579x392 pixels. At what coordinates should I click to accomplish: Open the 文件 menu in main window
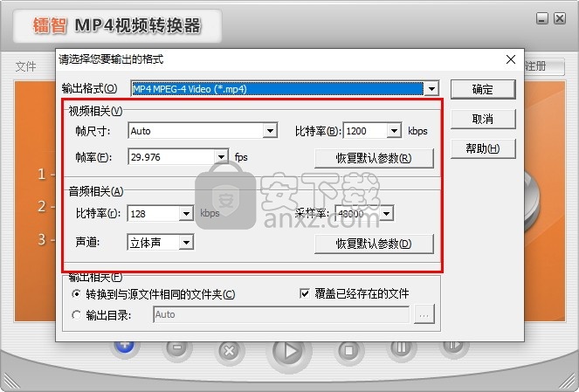pos(26,67)
